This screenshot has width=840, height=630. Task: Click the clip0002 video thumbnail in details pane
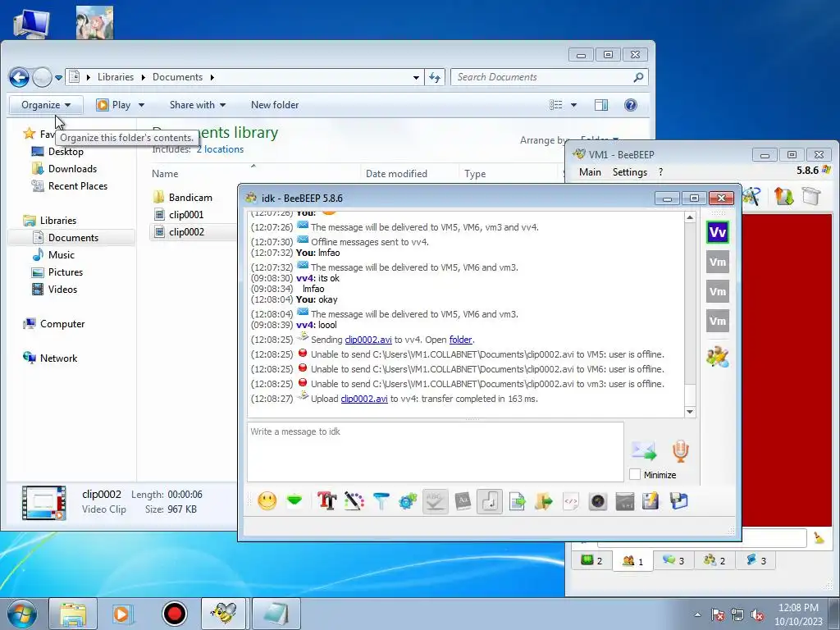[44, 503]
